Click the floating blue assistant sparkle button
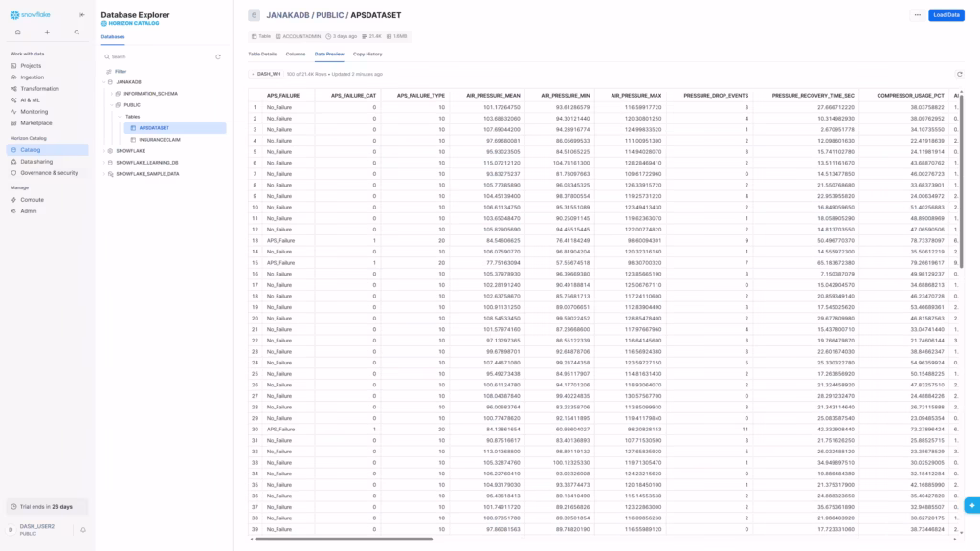The width and height of the screenshot is (980, 551). point(971,505)
